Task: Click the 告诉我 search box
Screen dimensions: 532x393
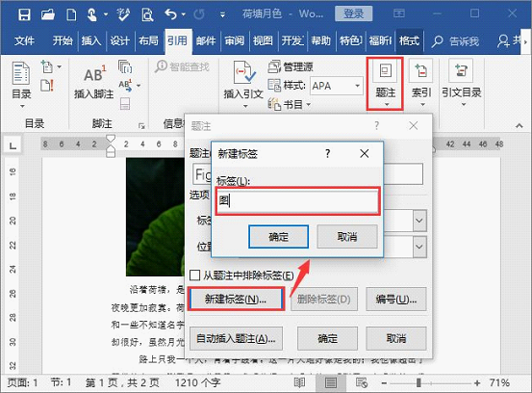Action: coord(456,41)
